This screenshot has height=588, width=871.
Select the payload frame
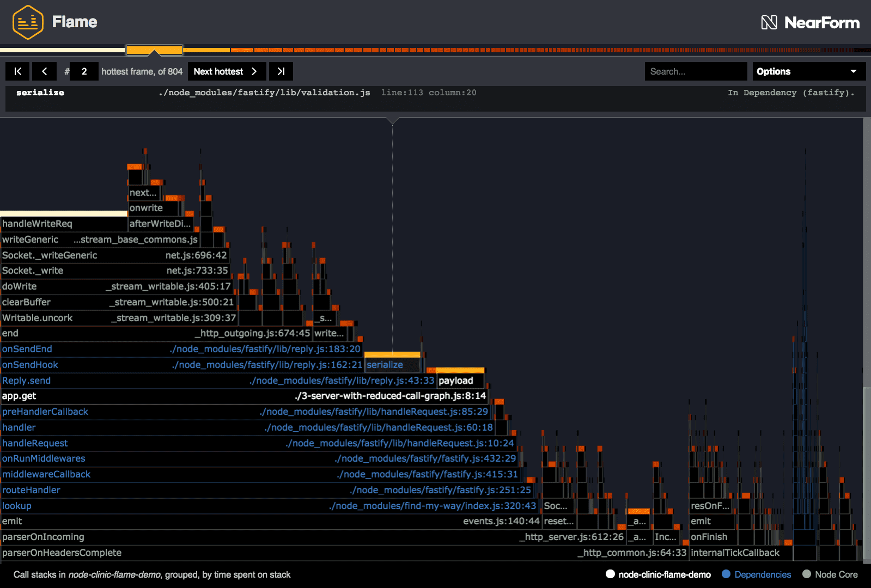coord(460,381)
